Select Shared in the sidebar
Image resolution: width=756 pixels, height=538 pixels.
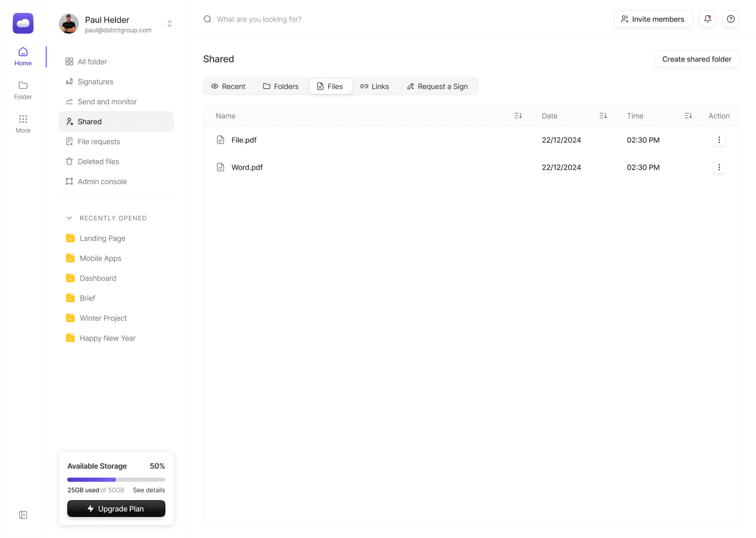[116, 121]
